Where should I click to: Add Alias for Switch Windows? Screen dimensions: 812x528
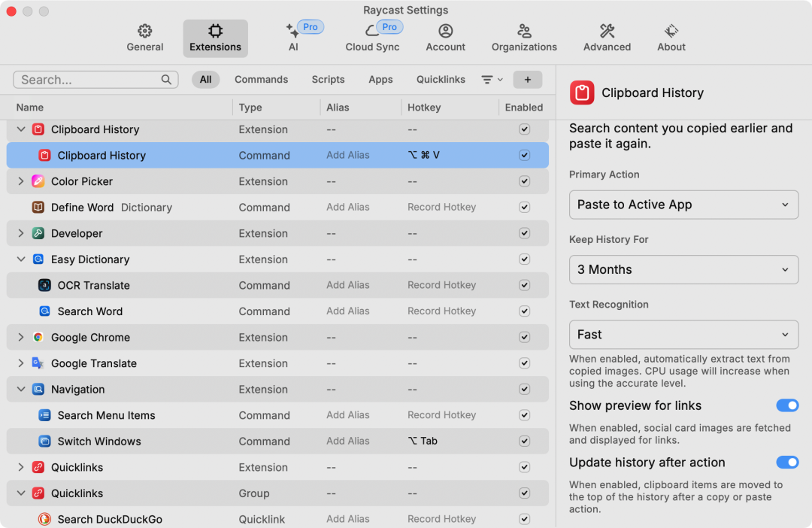click(348, 441)
